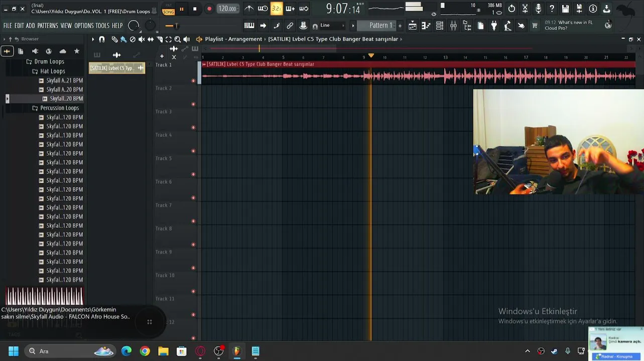Screen dimensions: 644x361
Task: Select the playlist slice tool
Action: (160, 39)
